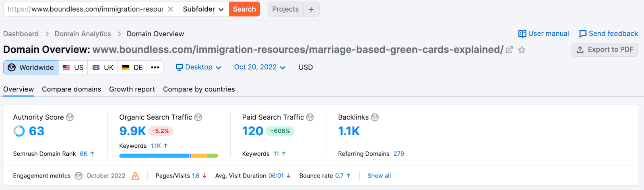
Task: Click the globe icon beside Authority Score
Action: pyautogui.click(x=70, y=117)
